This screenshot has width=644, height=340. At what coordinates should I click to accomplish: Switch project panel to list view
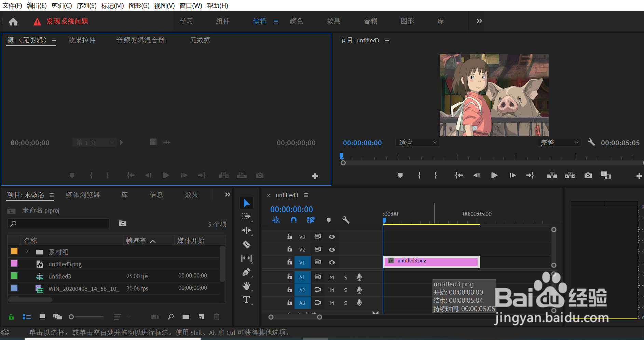coord(27,317)
